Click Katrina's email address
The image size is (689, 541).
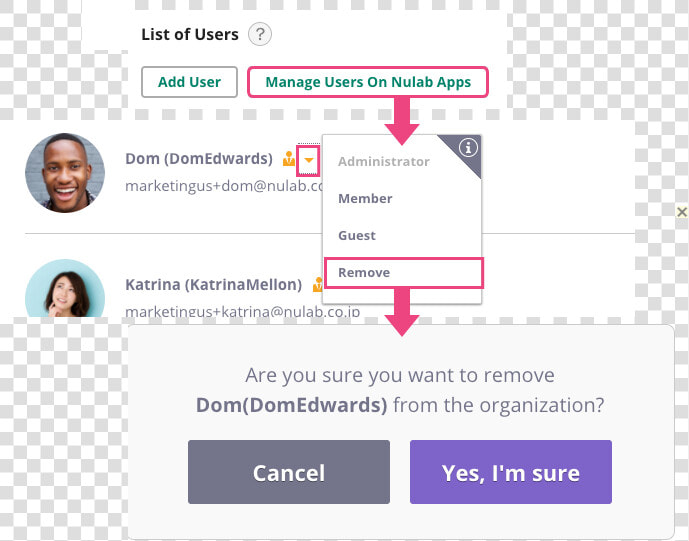[x=243, y=312]
